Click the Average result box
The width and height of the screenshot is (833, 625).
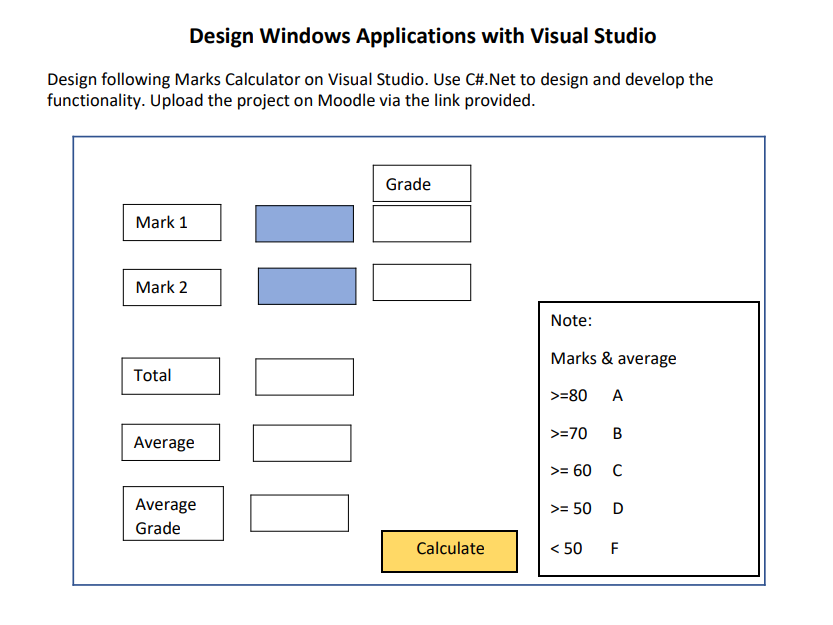302,443
